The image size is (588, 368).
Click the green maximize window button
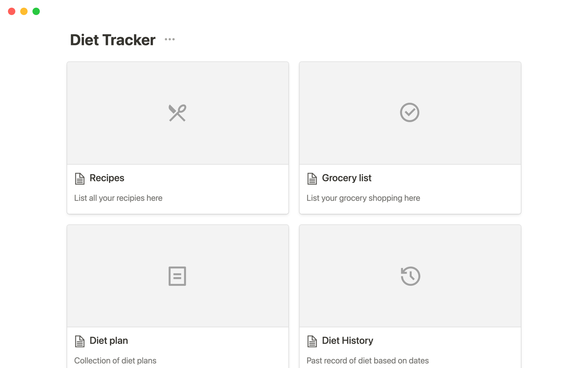pyautogui.click(x=36, y=11)
